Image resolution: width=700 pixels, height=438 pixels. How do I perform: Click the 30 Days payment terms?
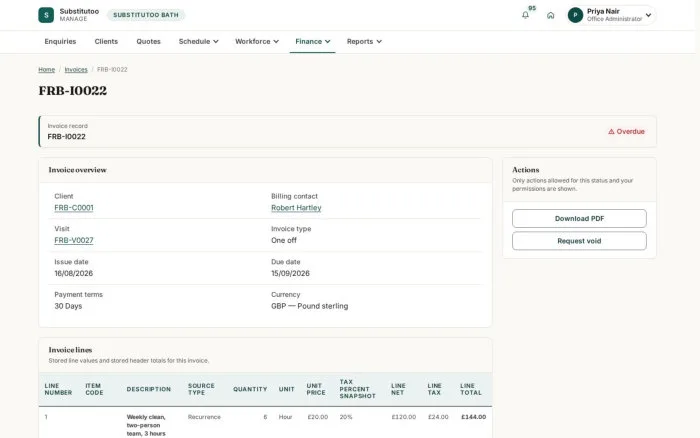(x=68, y=306)
